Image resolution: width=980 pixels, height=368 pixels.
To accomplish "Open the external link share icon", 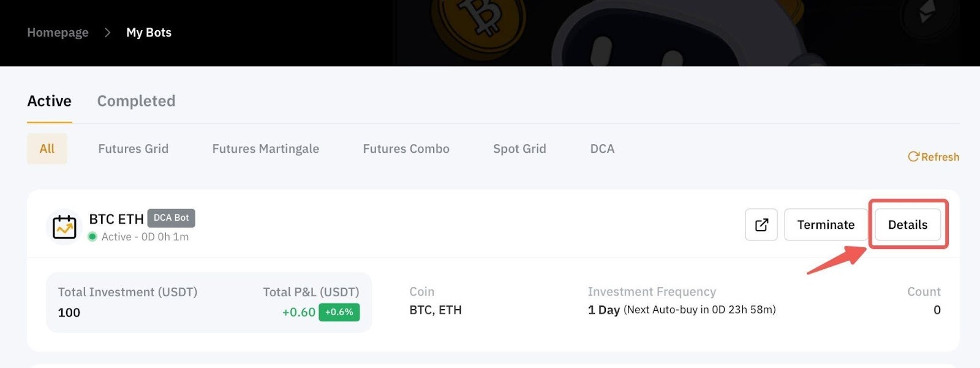I will tap(761, 225).
